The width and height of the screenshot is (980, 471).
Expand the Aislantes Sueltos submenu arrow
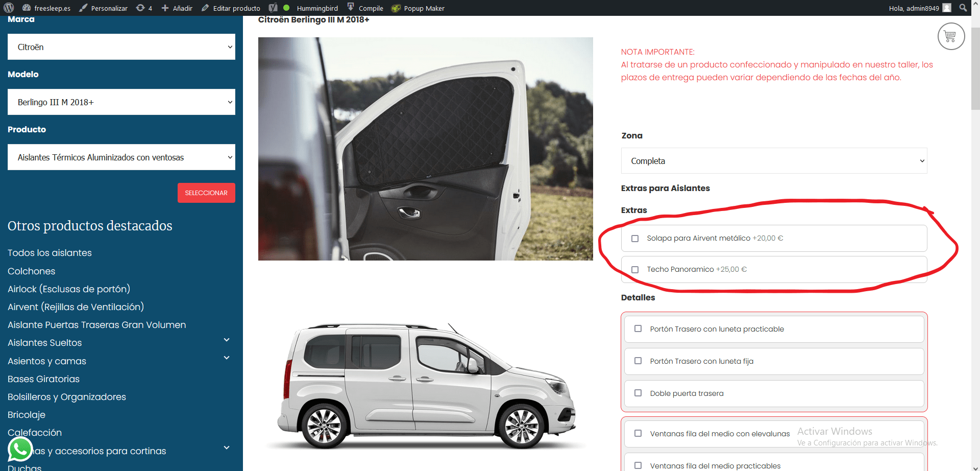227,340
